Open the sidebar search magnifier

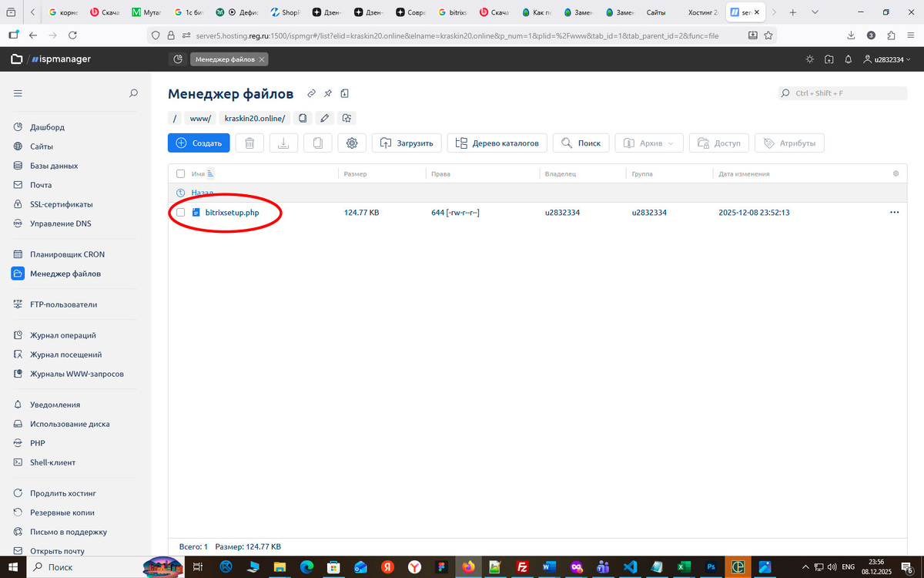(132, 92)
